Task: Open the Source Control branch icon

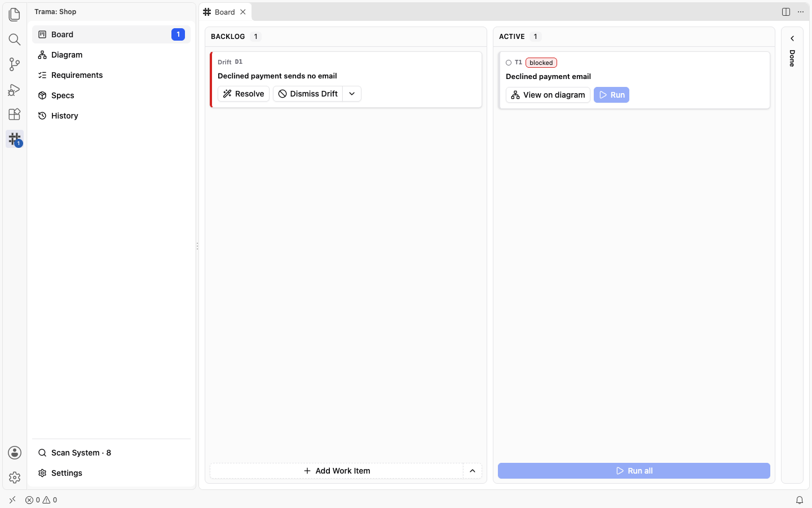Action: 15,64
